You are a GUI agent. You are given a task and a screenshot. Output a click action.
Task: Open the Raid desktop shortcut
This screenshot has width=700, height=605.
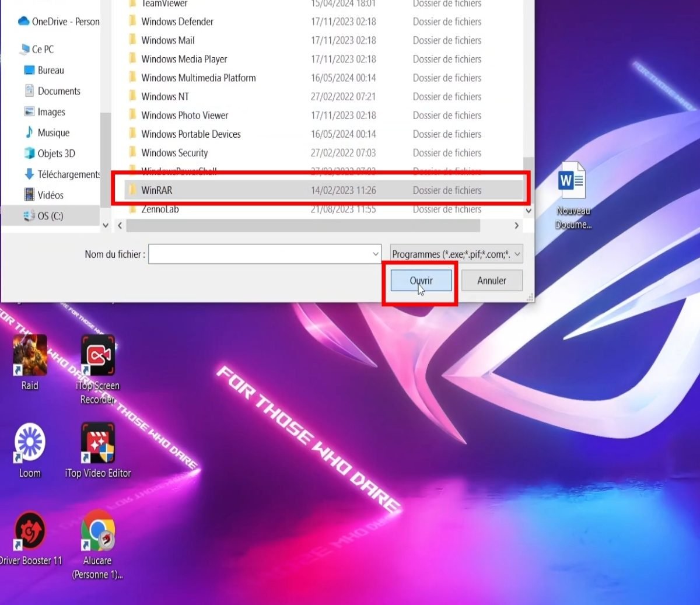30,355
